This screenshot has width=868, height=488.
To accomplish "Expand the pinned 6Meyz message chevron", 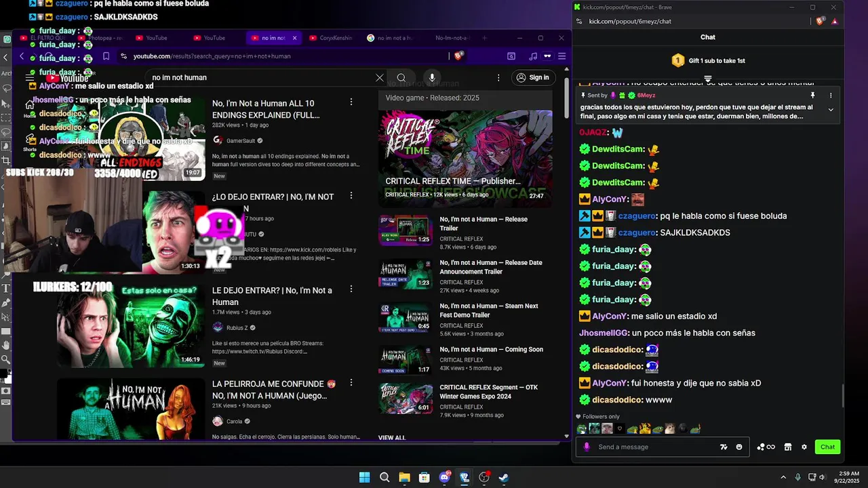I will [831, 109].
